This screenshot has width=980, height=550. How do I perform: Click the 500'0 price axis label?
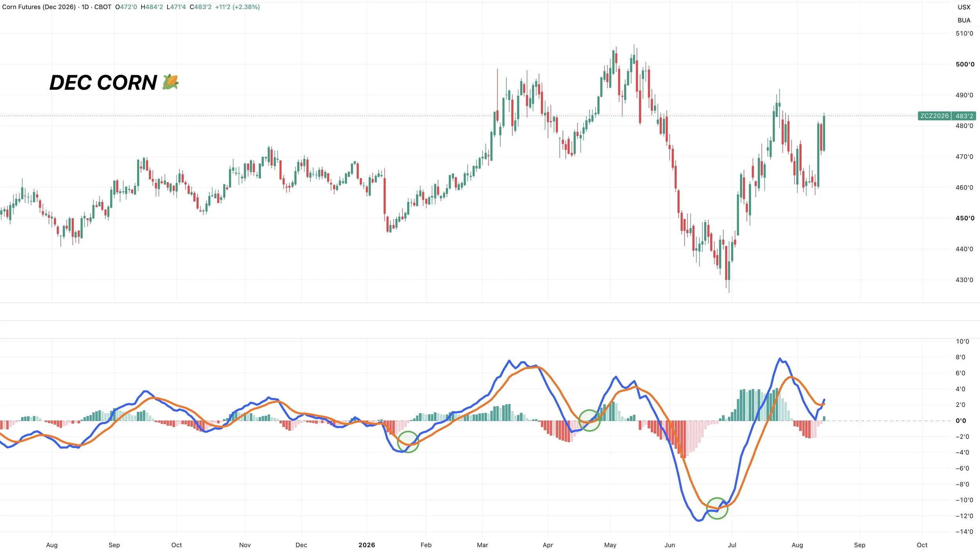(x=965, y=64)
